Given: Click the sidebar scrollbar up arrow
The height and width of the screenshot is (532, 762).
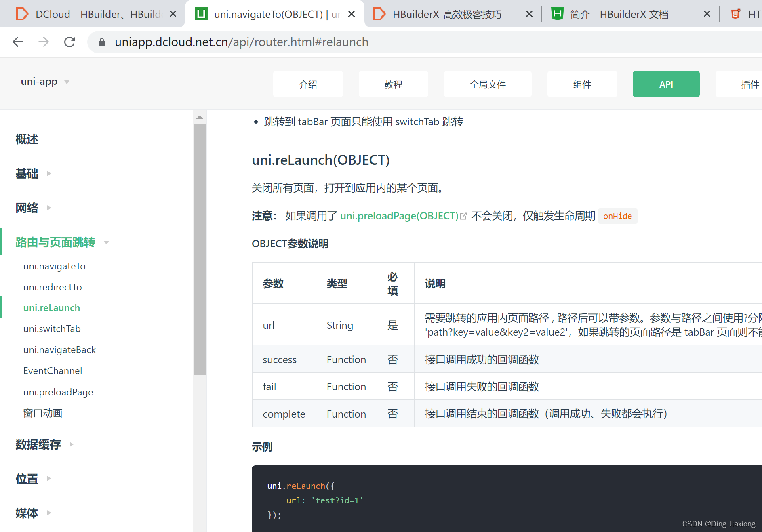Looking at the screenshot, I should (x=200, y=117).
